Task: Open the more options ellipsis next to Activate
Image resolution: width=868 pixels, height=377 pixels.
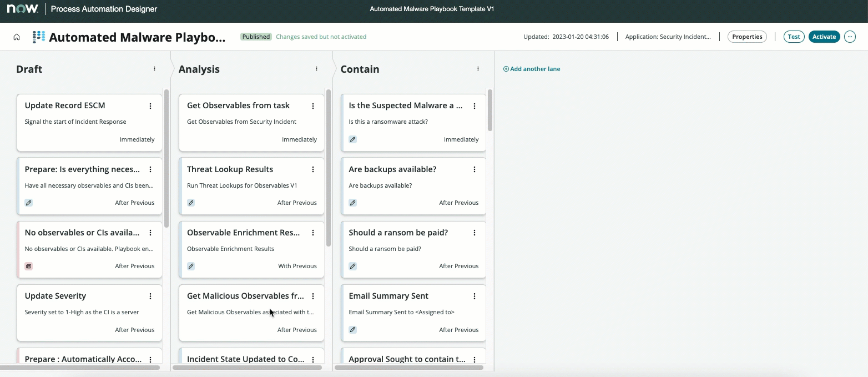Action: point(850,37)
